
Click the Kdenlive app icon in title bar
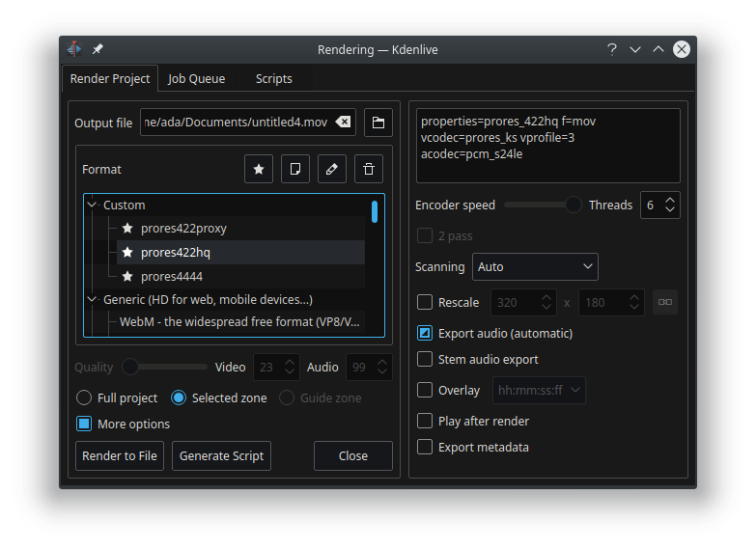click(x=74, y=49)
